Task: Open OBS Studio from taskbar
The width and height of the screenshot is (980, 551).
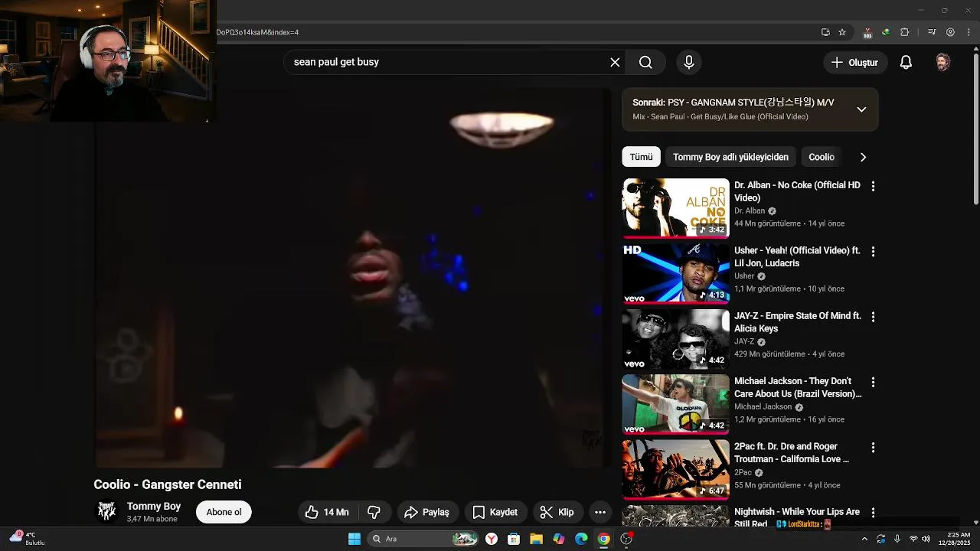Action: point(626,539)
